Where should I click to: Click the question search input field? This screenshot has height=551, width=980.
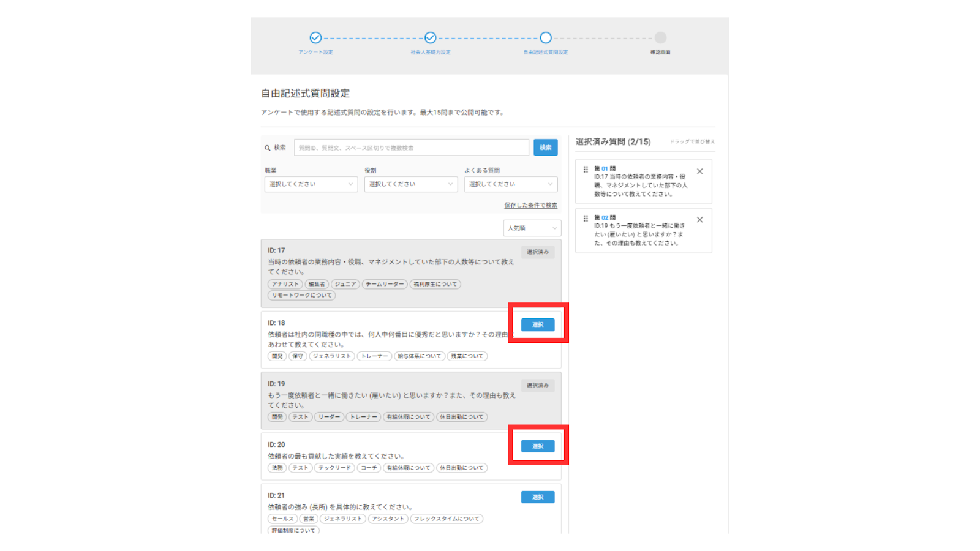click(411, 148)
